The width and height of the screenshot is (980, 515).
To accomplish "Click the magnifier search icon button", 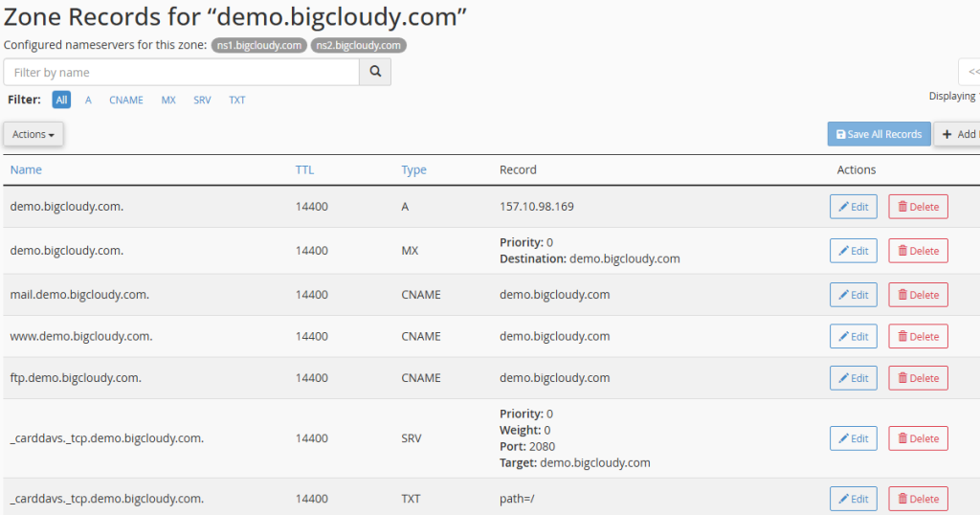I will tap(375, 72).
